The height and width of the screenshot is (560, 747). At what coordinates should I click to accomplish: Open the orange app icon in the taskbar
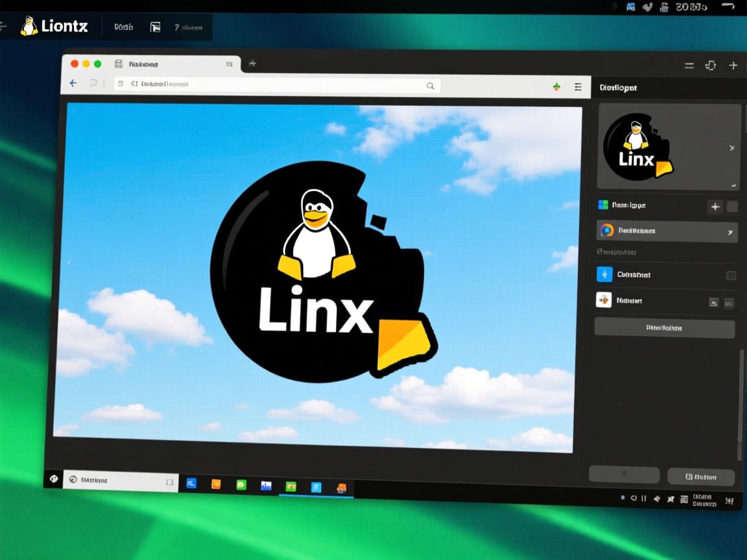[x=215, y=484]
